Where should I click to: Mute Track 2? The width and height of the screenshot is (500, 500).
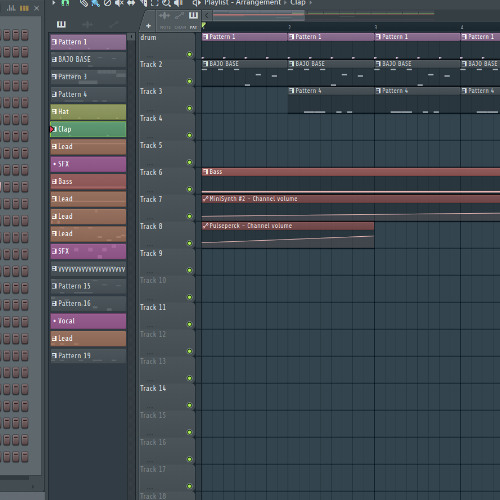(189, 81)
